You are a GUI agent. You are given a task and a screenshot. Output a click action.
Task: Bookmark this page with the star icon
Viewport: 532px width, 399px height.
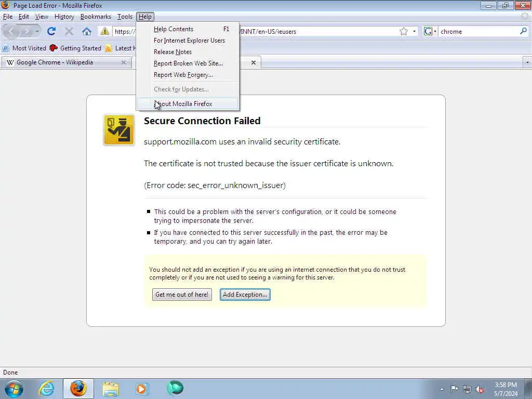tap(403, 32)
